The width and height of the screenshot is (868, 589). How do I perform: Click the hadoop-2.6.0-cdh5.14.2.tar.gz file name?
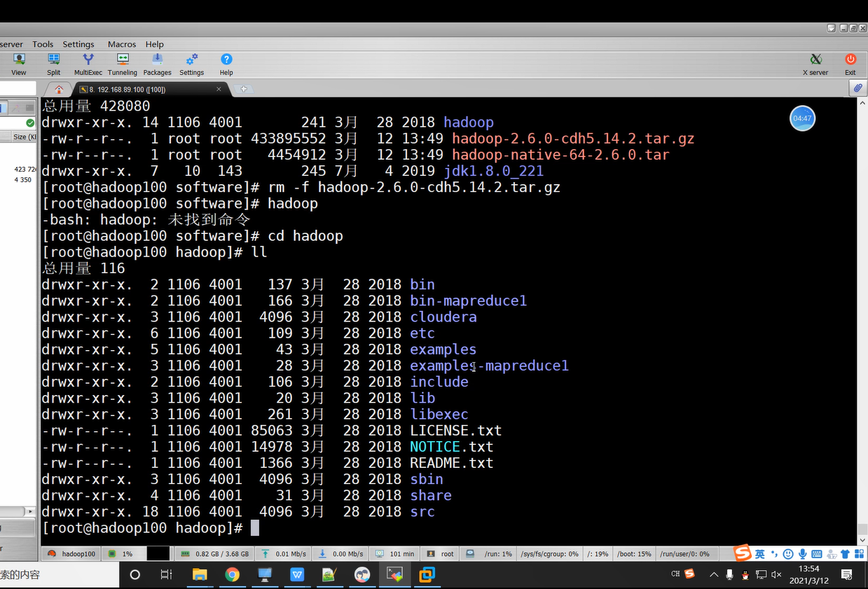(x=573, y=139)
